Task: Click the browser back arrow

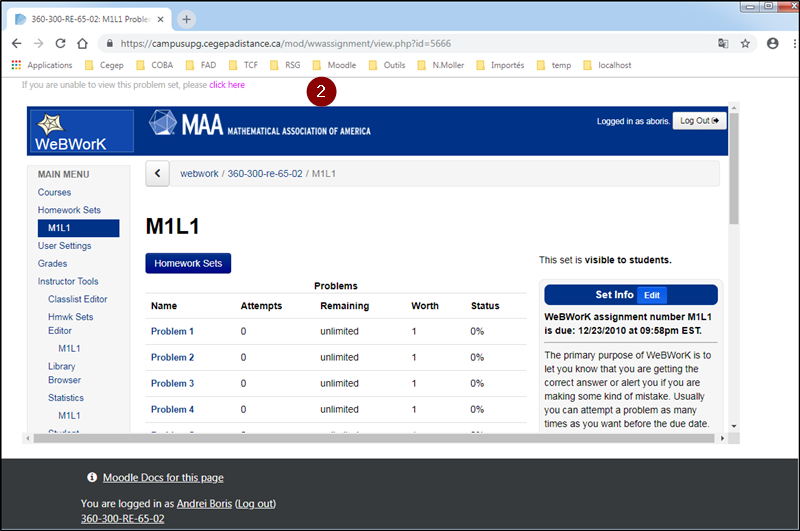Action: pos(16,44)
